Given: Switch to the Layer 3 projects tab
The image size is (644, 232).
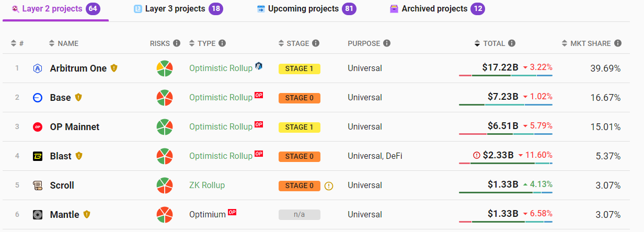Looking at the screenshot, I should tap(175, 9).
